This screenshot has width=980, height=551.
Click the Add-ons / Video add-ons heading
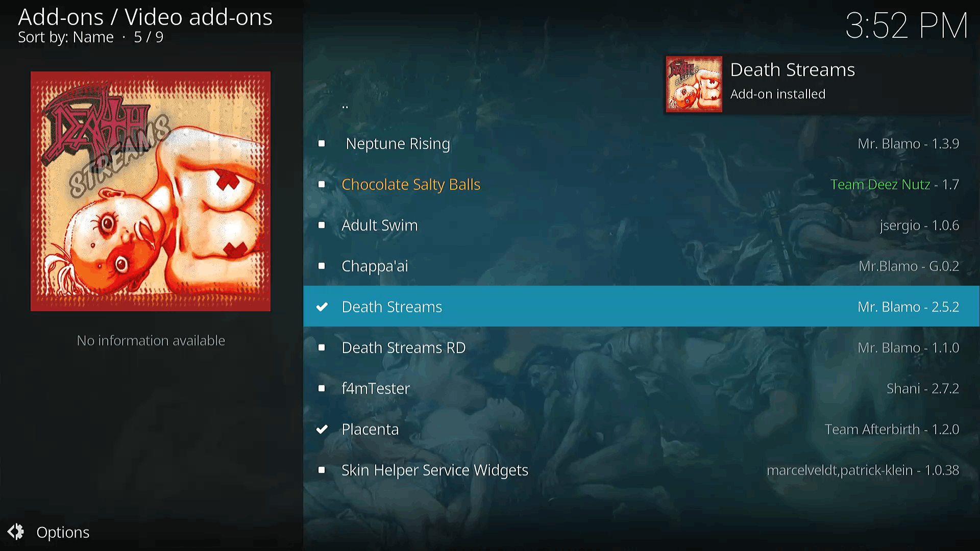[x=145, y=17]
